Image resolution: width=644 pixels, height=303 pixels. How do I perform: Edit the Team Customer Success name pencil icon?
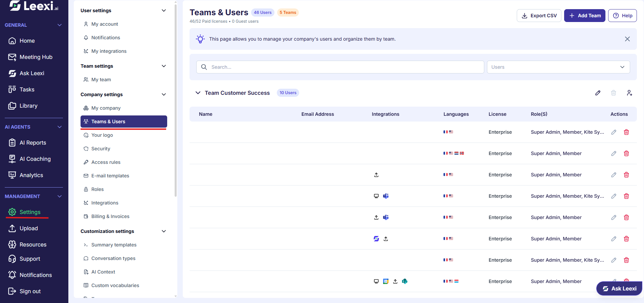[598, 93]
